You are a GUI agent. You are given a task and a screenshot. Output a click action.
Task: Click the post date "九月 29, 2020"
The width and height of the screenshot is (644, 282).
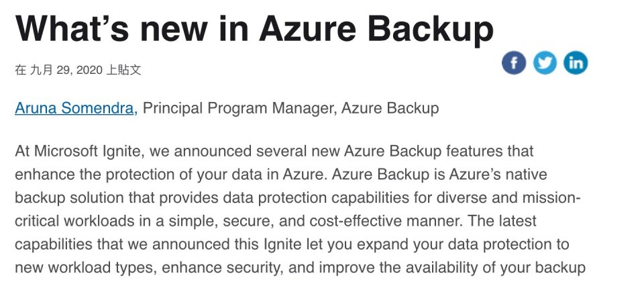66,70
